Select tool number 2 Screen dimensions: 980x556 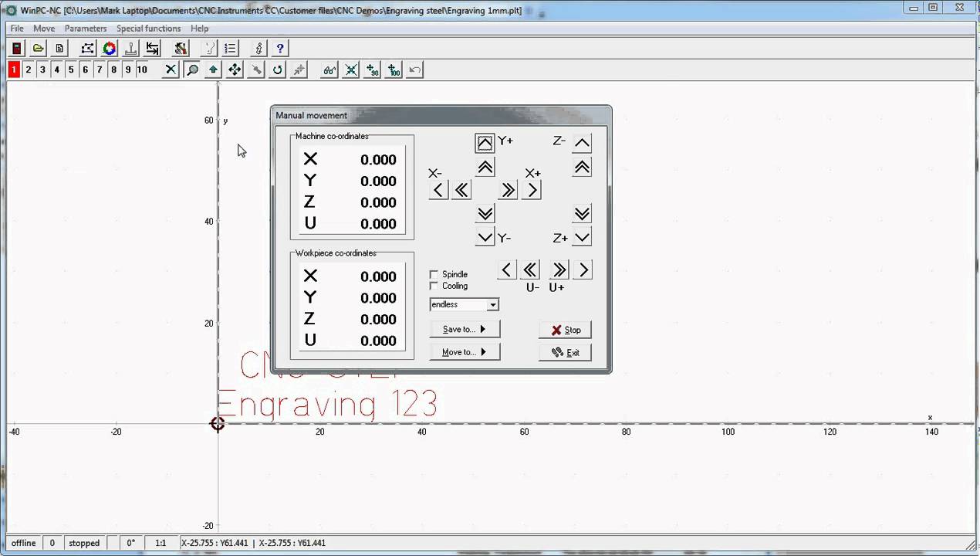point(29,69)
